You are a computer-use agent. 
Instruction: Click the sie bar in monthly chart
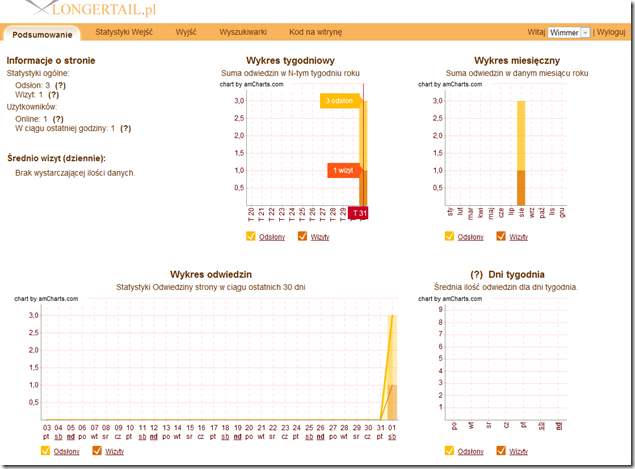coord(521,153)
